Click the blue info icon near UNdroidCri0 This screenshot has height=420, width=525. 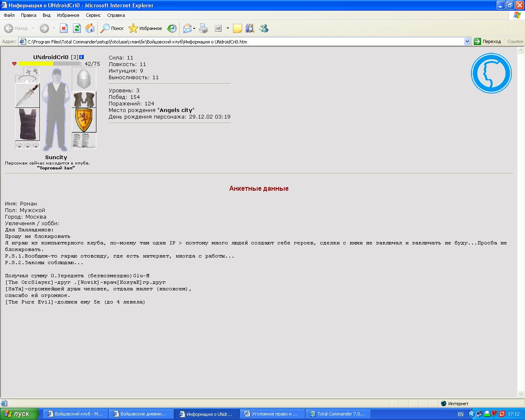81,57
